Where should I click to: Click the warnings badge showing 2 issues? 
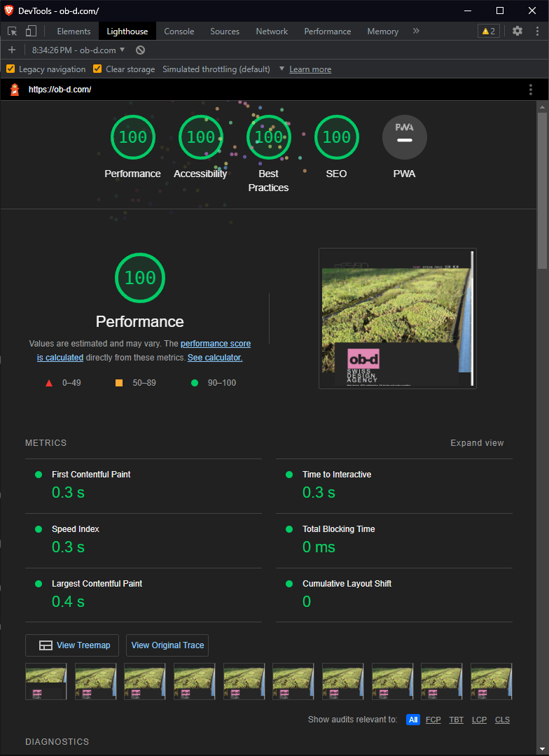tap(488, 31)
